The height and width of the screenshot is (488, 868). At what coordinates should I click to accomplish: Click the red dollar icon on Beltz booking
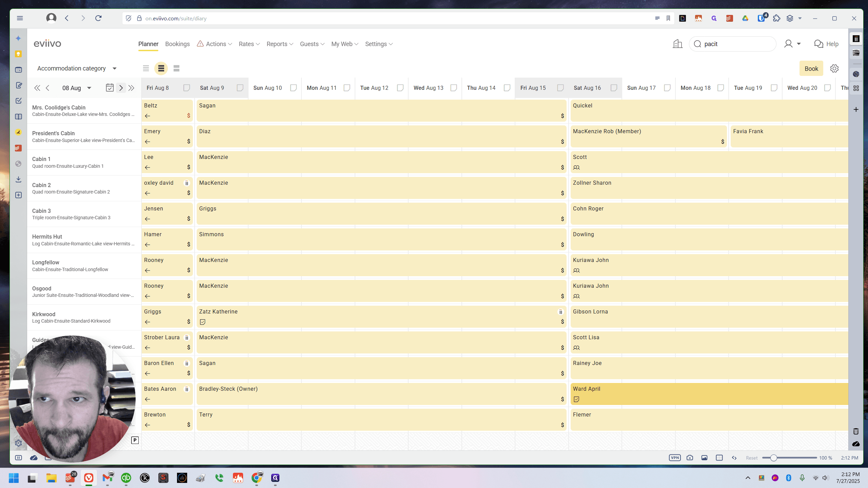(189, 116)
